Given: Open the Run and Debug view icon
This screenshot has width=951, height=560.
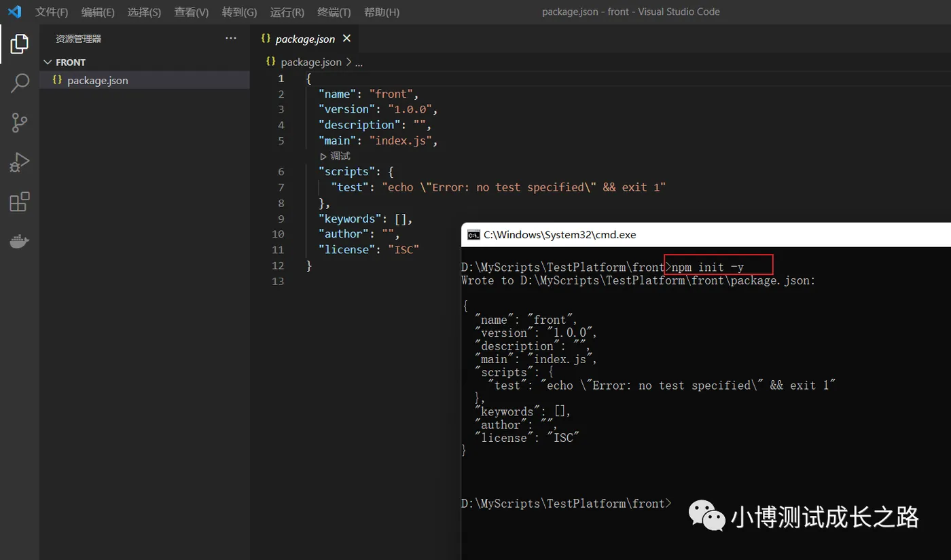Looking at the screenshot, I should pyautogui.click(x=19, y=162).
